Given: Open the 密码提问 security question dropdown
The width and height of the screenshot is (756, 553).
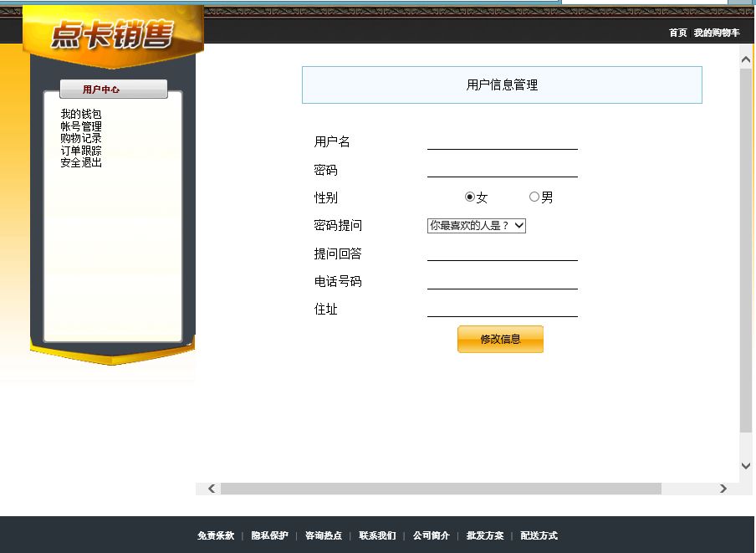Looking at the screenshot, I should click(476, 226).
